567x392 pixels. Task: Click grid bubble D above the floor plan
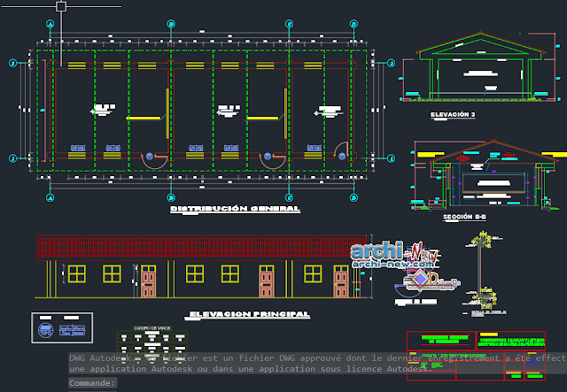coord(353,24)
